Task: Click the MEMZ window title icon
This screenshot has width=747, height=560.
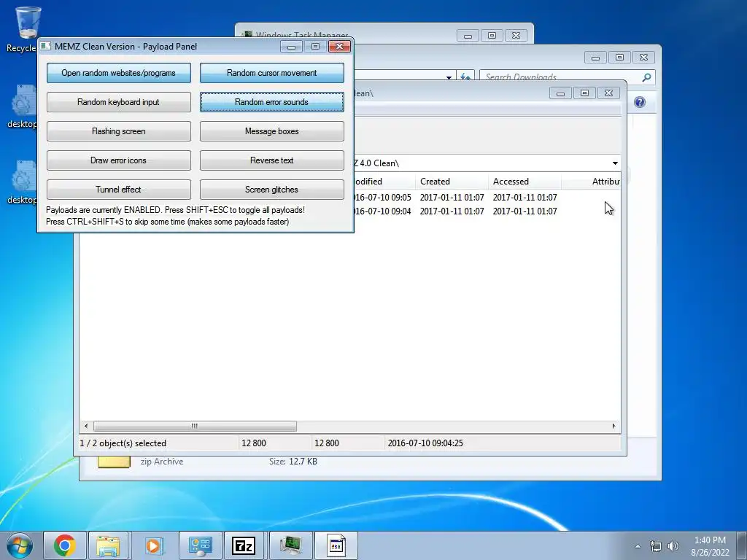Action: pos(45,46)
